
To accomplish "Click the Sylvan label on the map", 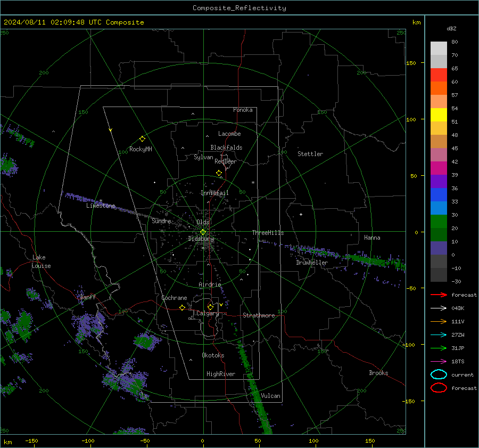I will [x=203, y=157].
